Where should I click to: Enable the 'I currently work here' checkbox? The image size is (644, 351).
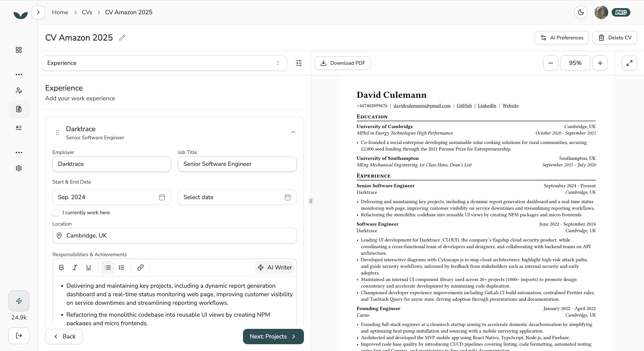pyautogui.click(x=56, y=213)
